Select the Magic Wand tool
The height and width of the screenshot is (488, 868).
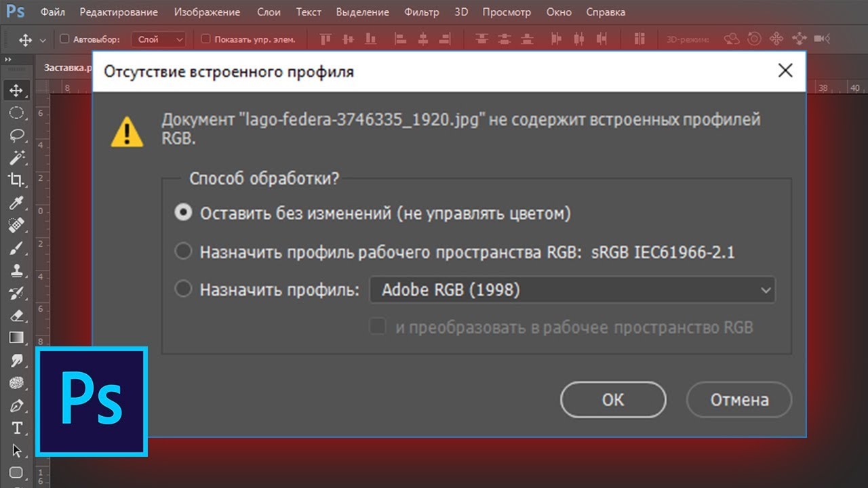(16, 158)
